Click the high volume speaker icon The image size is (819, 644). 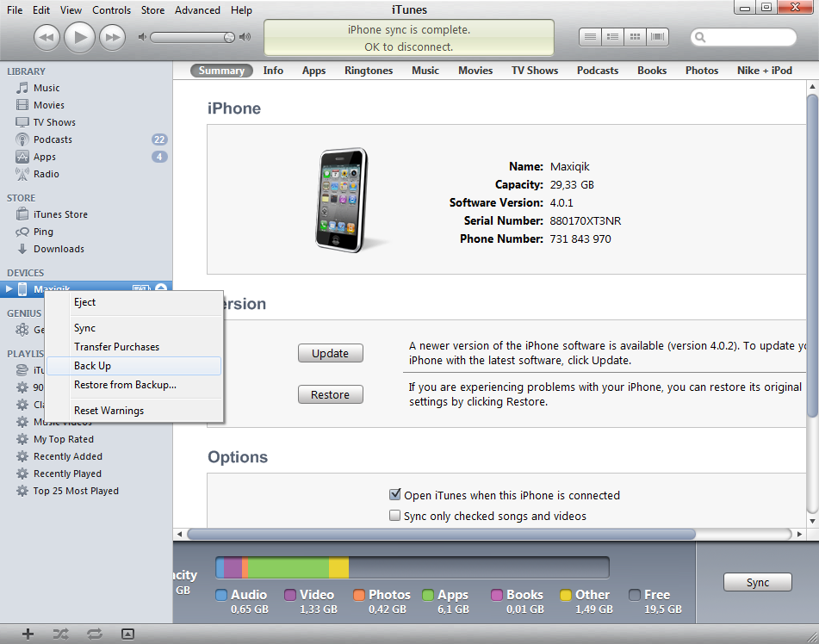[245, 37]
